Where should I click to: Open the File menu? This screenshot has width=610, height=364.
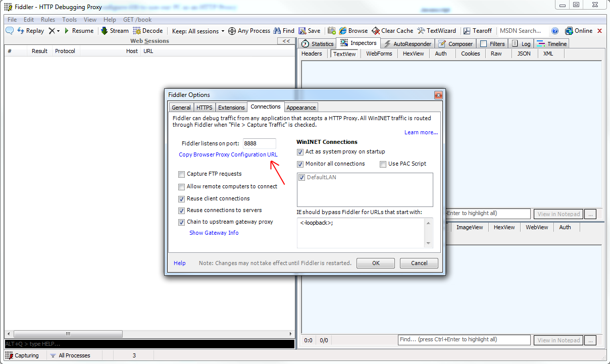pyautogui.click(x=12, y=20)
